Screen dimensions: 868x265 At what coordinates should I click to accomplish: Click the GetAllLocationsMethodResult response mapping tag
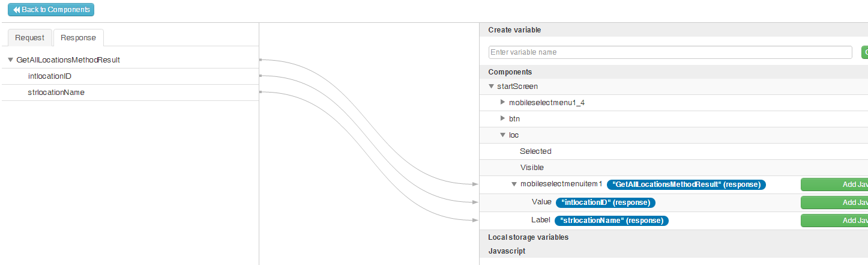(687, 184)
